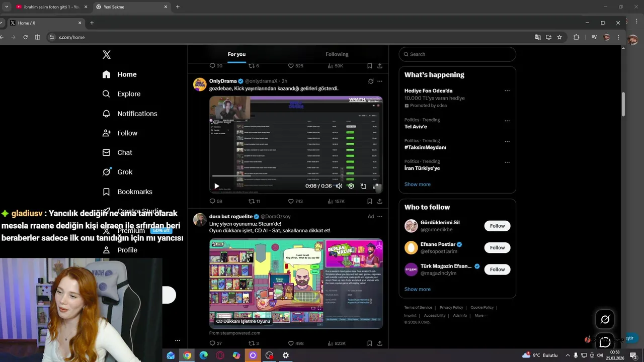
Task: Seek on the OnlyDrama video progress bar
Action: [x=296, y=176]
